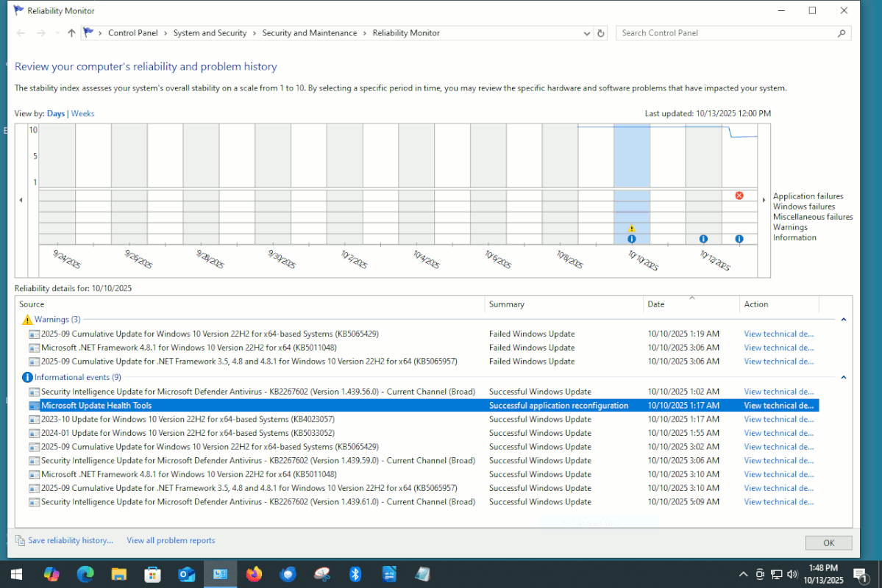Open Outlook from the taskbar
The image size is (882, 588).
(186, 574)
